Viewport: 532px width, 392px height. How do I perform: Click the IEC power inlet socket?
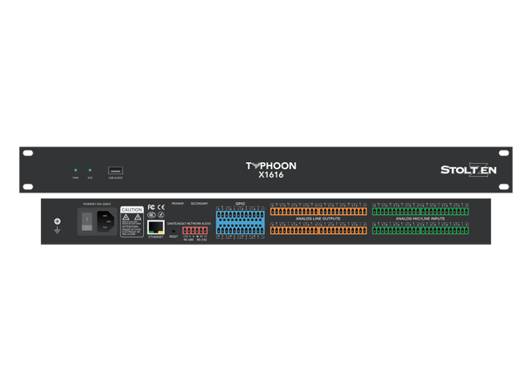coord(106,221)
